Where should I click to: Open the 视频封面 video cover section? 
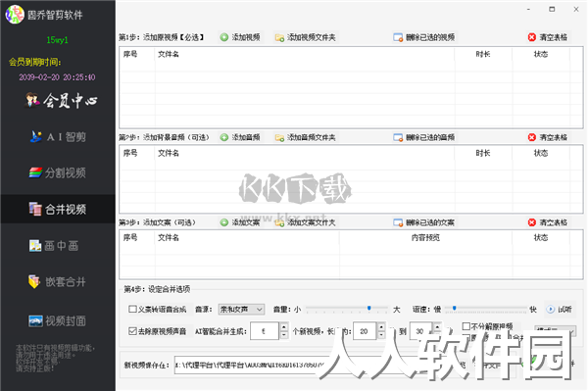coord(57,320)
